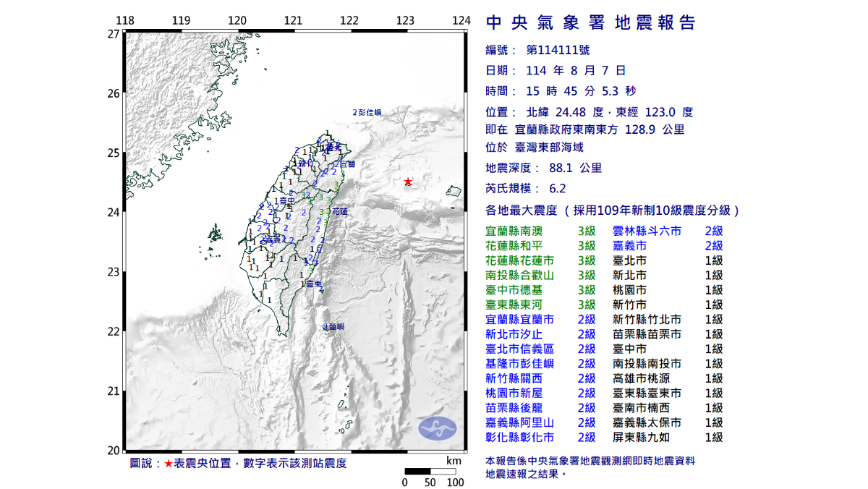Click the 2級 value beside 雲林縣斗六市
The width and height of the screenshot is (868, 489).
point(713,231)
